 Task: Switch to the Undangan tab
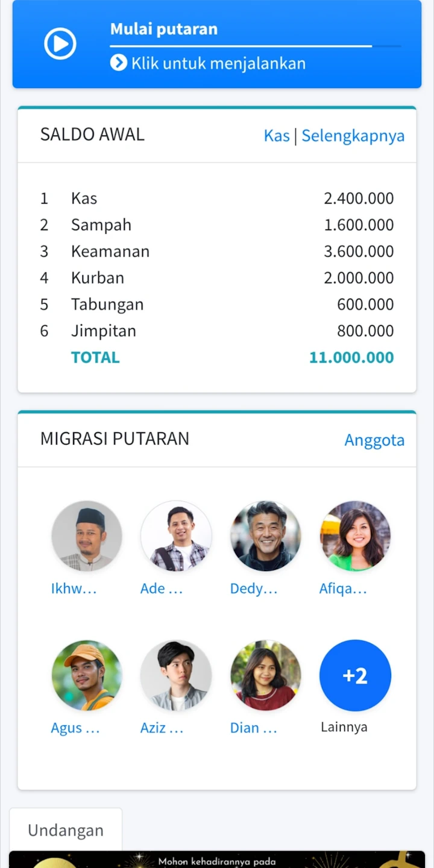(66, 830)
